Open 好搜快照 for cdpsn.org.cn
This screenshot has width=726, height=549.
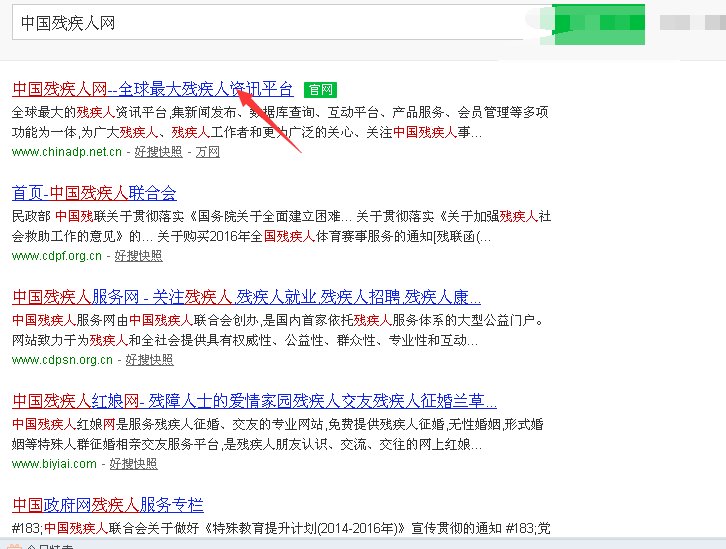(x=150, y=360)
